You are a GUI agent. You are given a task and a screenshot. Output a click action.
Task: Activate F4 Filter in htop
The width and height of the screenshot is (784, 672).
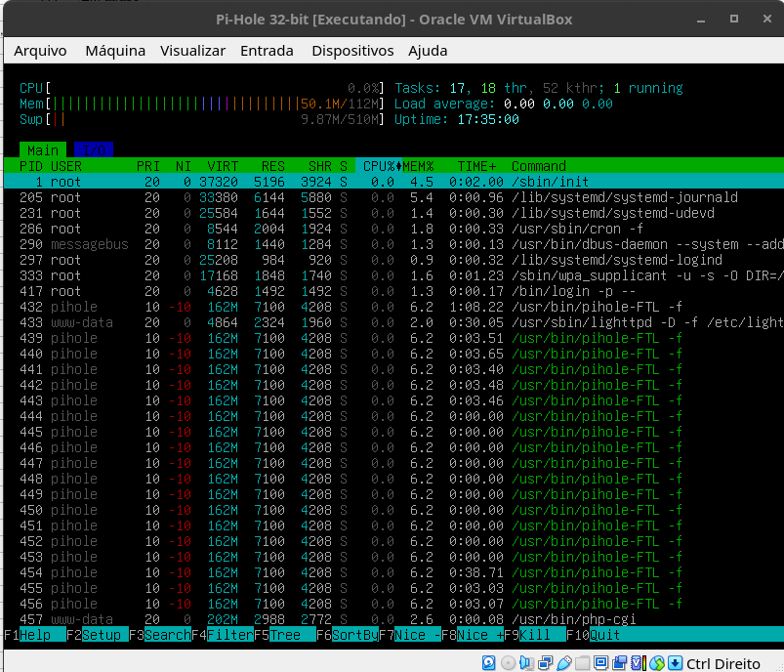tap(223, 635)
